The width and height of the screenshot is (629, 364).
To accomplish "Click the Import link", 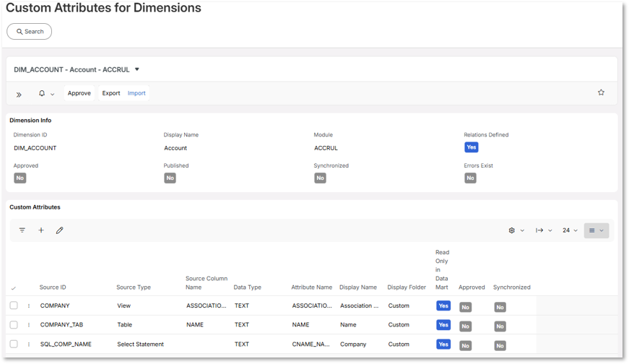I will pos(136,93).
